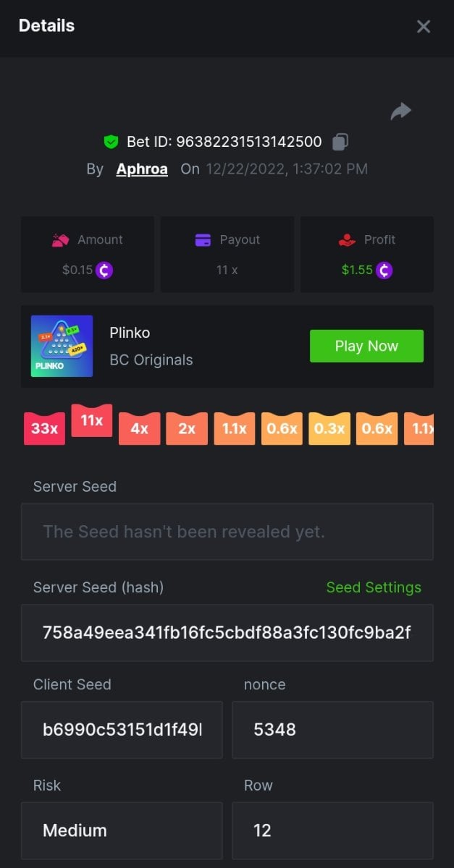This screenshot has width=454, height=868.
Task: Click the nonce field showing 5348
Action: 332,729
